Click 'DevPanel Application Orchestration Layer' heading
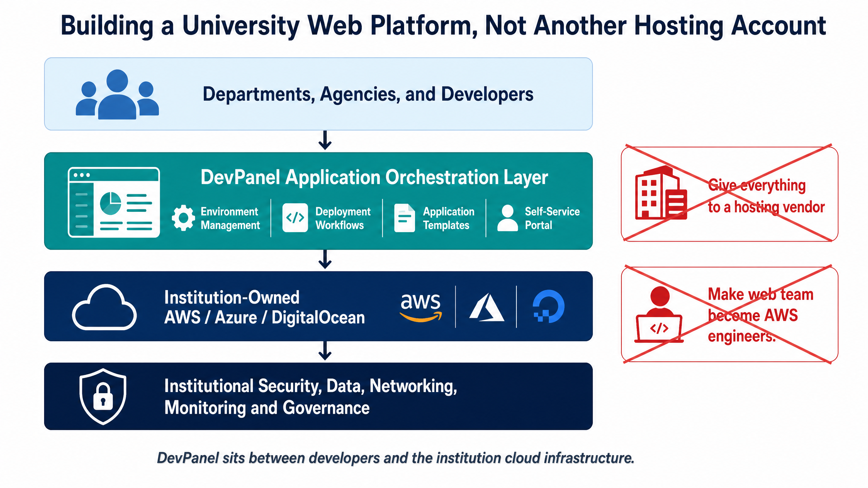The image size is (868, 488). [374, 177]
